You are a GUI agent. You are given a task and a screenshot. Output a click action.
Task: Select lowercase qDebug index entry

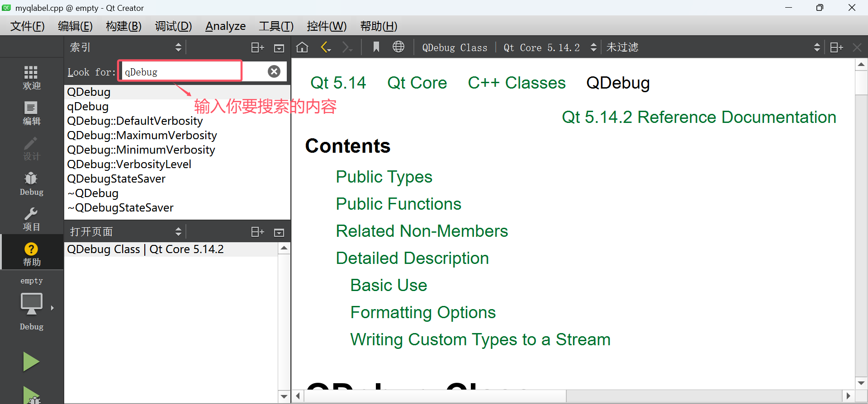[177, 106]
